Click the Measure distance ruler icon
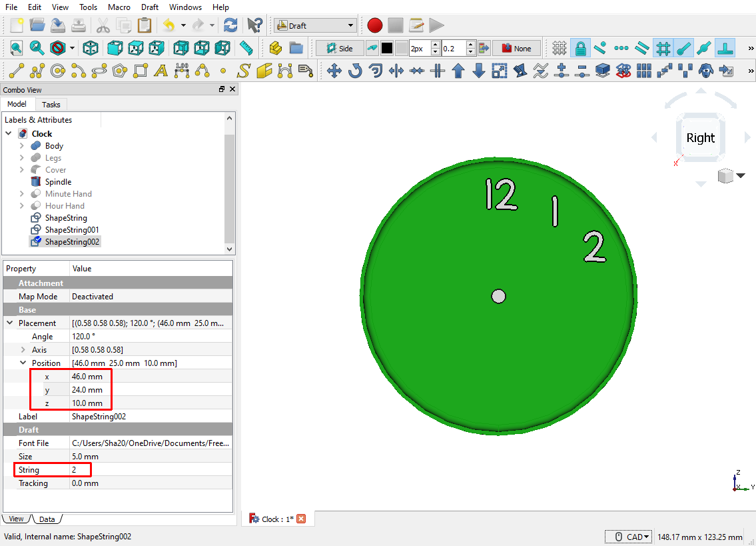 246,48
